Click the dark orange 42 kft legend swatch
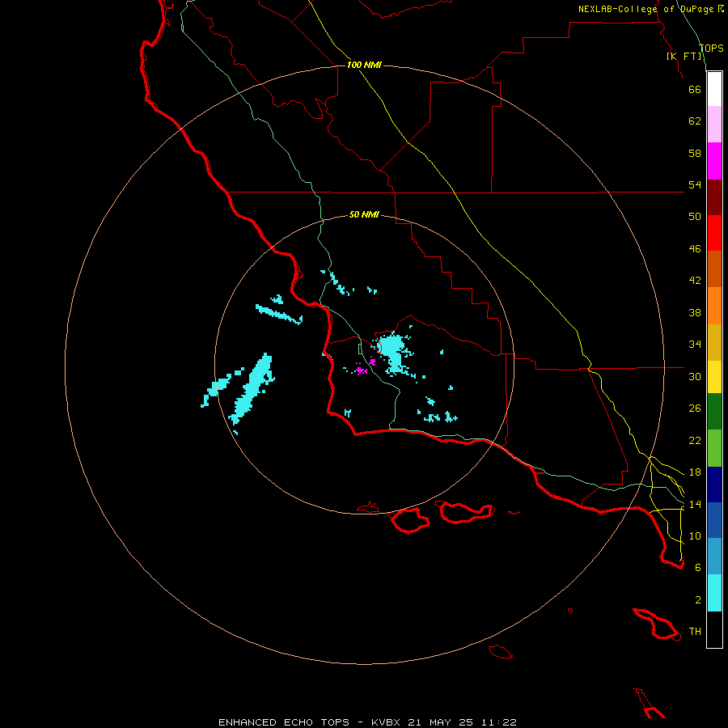The height and width of the screenshot is (728, 728). pyautogui.click(x=714, y=269)
